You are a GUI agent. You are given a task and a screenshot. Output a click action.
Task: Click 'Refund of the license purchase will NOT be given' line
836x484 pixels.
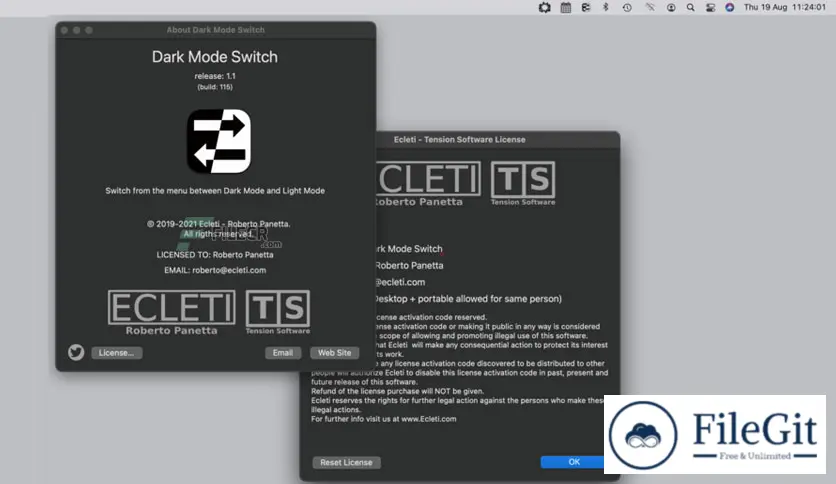coord(397,391)
